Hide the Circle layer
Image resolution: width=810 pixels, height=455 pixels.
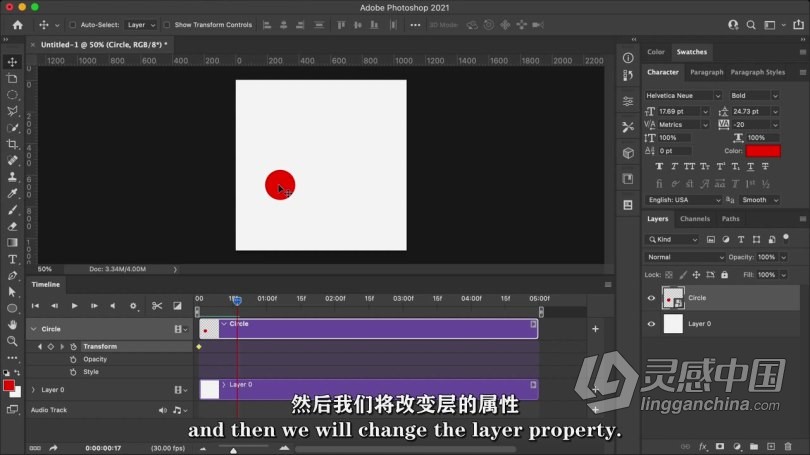click(x=651, y=298)
